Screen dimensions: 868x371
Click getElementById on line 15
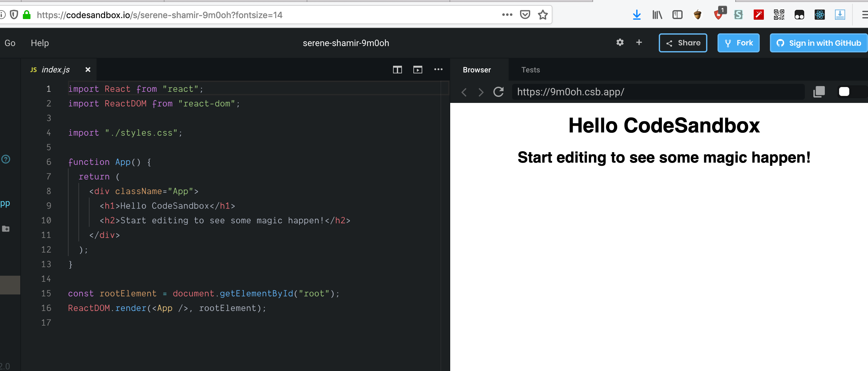click(x=257, y=293)
